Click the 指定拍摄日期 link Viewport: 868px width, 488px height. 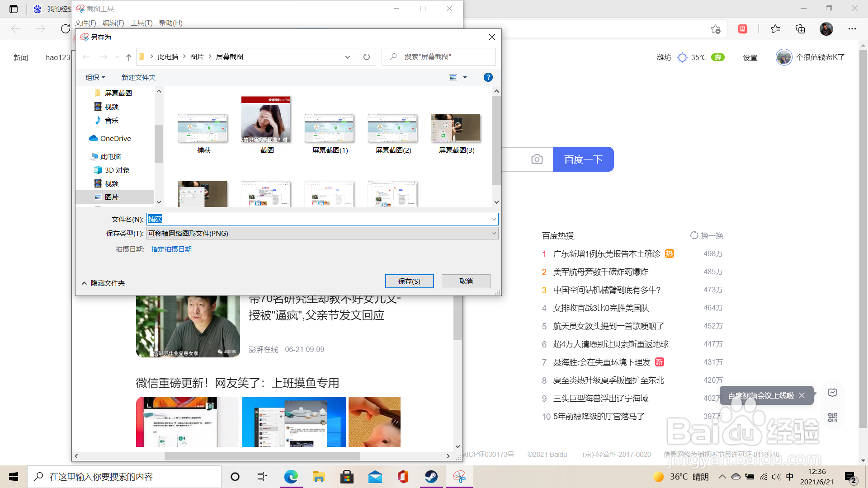point(171,249)
